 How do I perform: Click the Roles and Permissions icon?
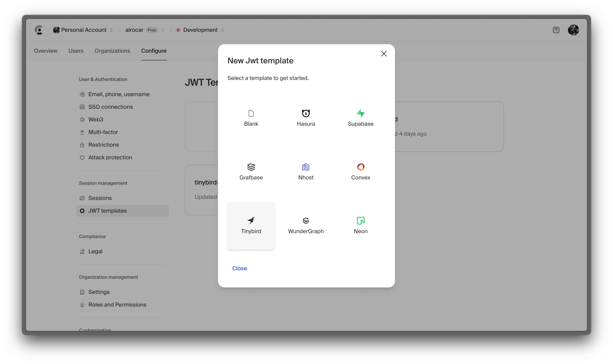point(82,305)
